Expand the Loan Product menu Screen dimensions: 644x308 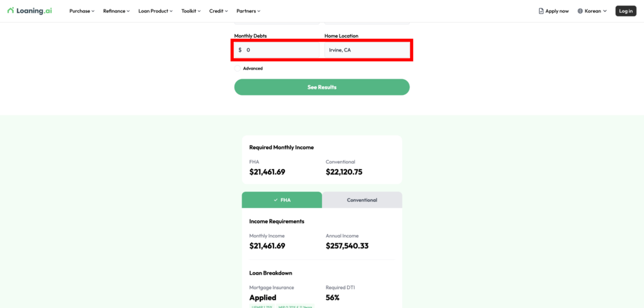[155, 11]
